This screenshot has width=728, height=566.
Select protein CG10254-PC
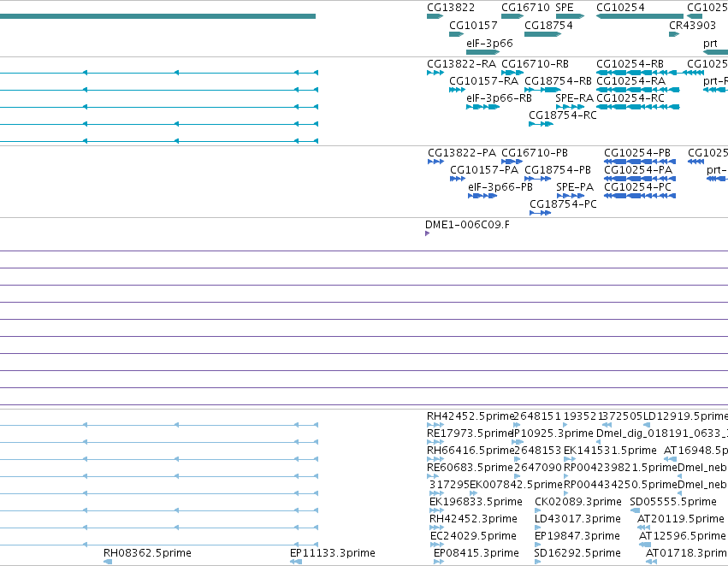638,187
